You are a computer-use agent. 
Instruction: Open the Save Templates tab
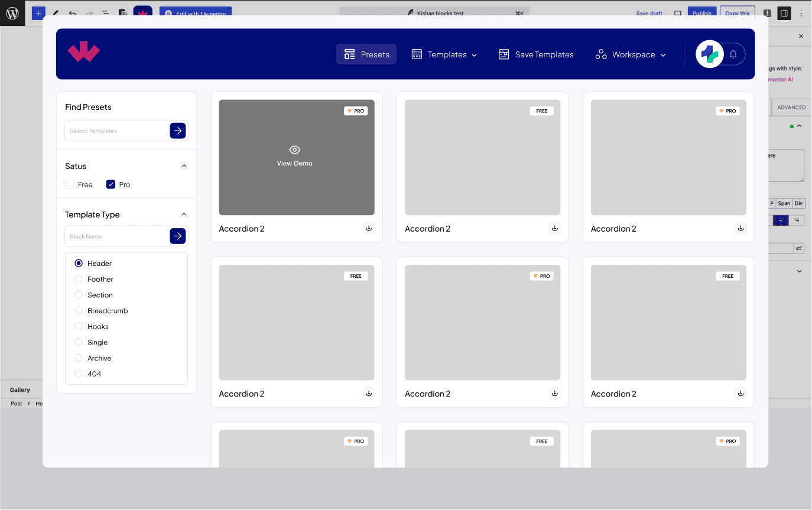point(536,54)
